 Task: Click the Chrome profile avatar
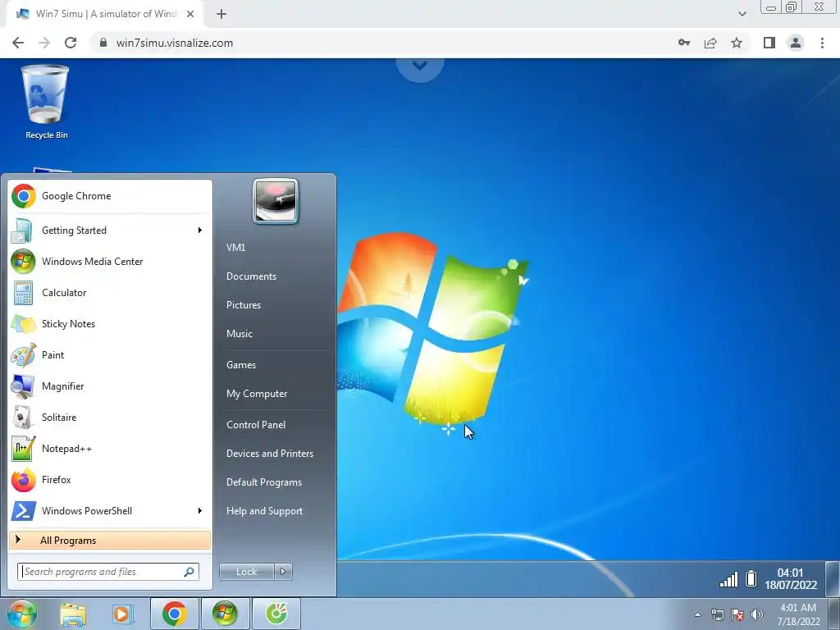tap(796, 43)
